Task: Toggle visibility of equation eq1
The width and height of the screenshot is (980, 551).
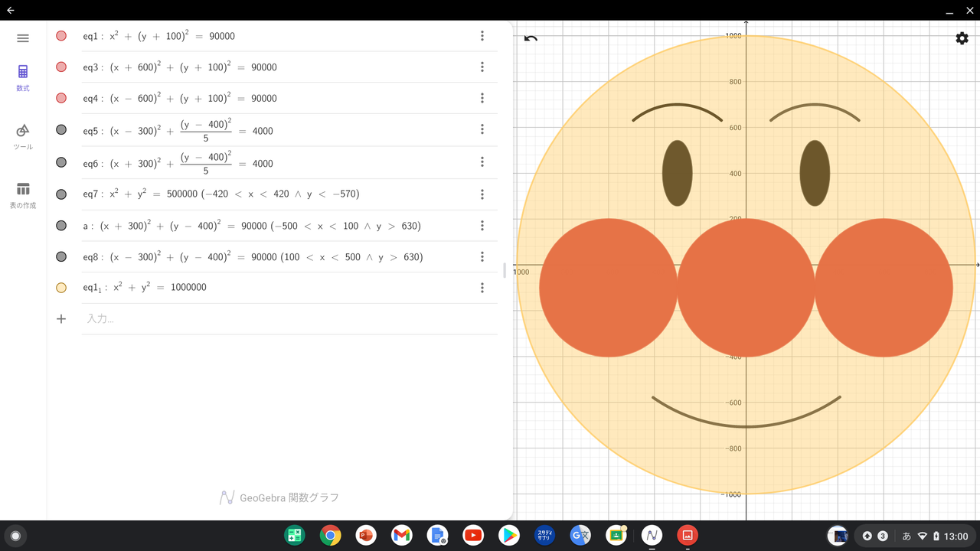Action: pyautogui.click(x=60, y=35)
